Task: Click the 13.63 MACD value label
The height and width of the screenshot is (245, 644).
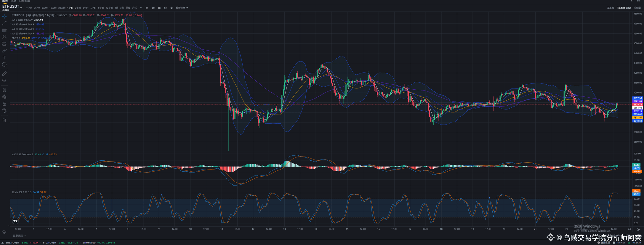Action: (636, 165)
